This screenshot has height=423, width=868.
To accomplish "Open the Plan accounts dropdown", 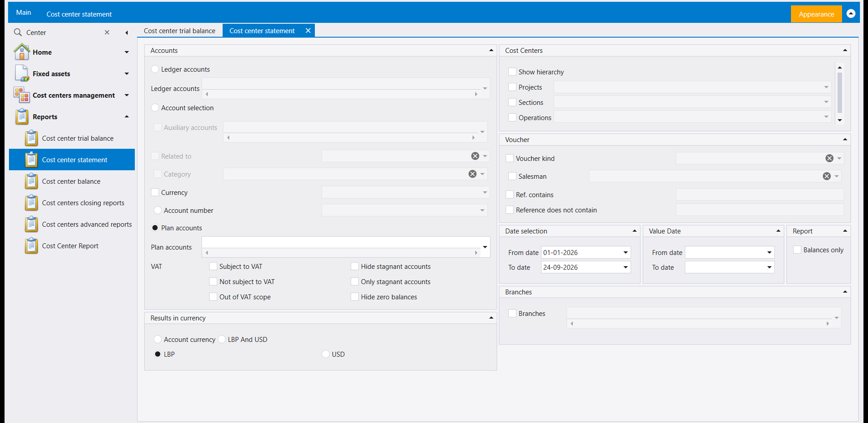I will click(x=485, y=247).
